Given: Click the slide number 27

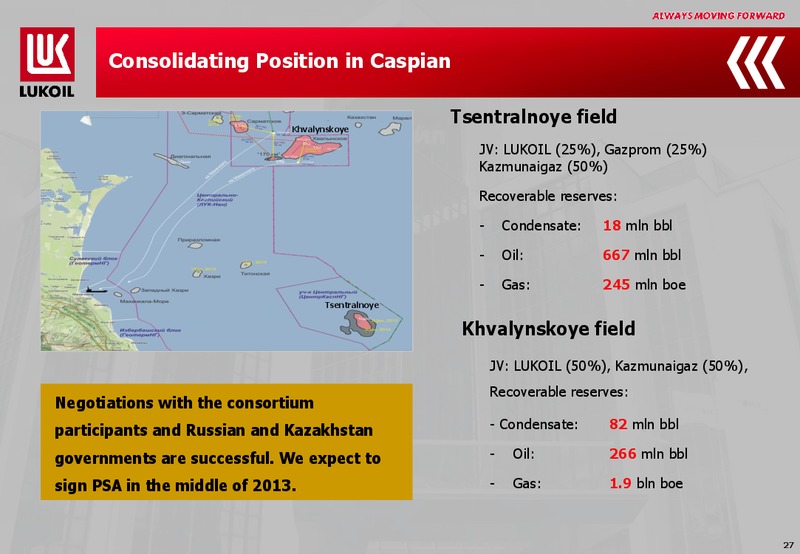Looking at the screenshot, I should (789, 545).
